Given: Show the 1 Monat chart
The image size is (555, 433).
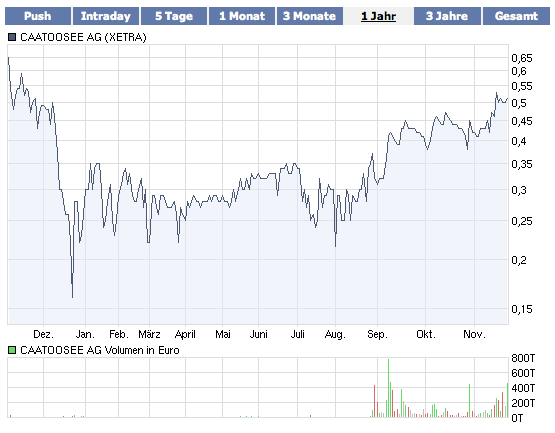Looking at the screenshot, I should 242,16.
